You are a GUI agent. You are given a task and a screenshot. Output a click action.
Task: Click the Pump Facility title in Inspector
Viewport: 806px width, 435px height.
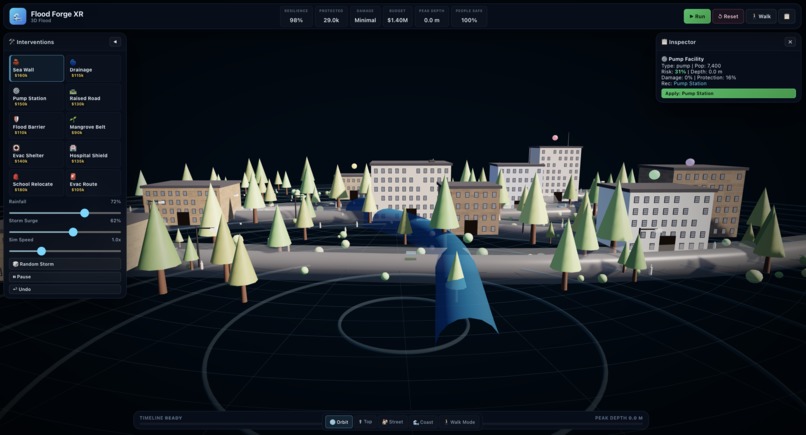(686, 59)
